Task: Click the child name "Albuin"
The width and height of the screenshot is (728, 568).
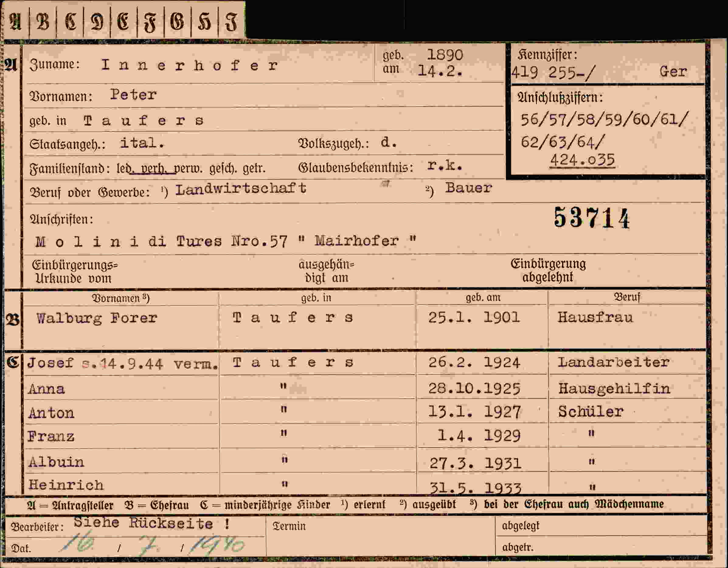Action: pos(56,462)
